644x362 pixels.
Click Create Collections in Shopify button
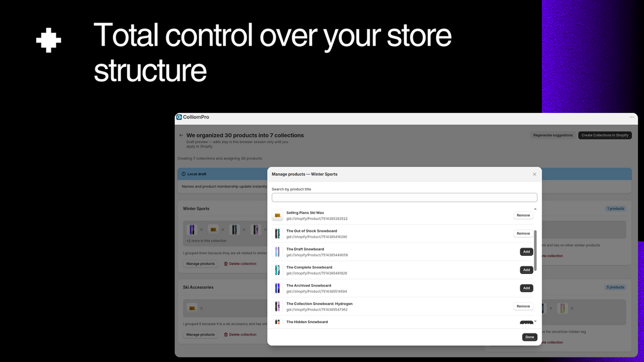[605, 135]
